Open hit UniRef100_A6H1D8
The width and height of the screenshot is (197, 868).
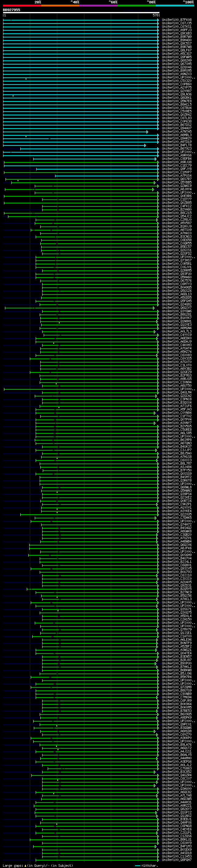click(x=176, y=731)
